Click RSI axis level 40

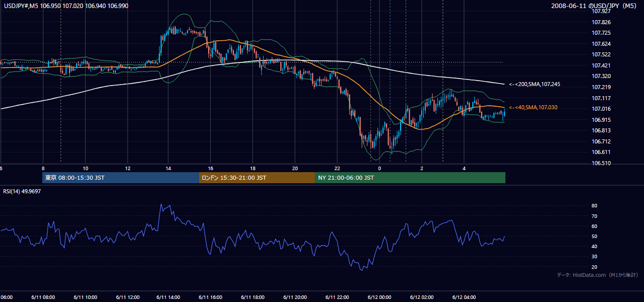coord(595,246)
